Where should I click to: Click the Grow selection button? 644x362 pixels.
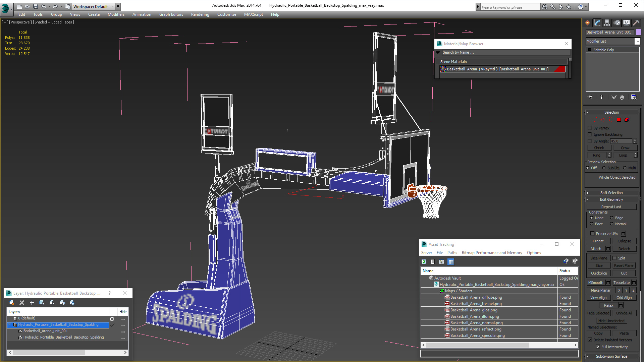pos(625,148)
